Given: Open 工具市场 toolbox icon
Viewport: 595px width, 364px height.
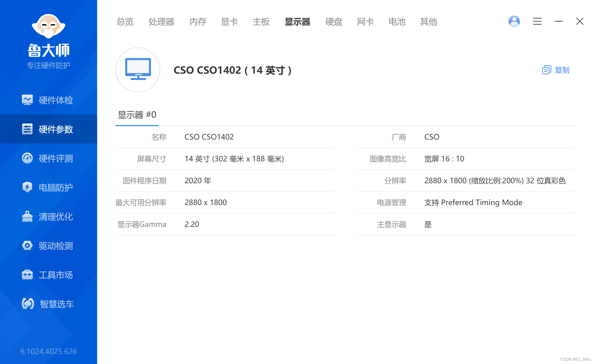Looking at the screenshot, I should [27, 275].
